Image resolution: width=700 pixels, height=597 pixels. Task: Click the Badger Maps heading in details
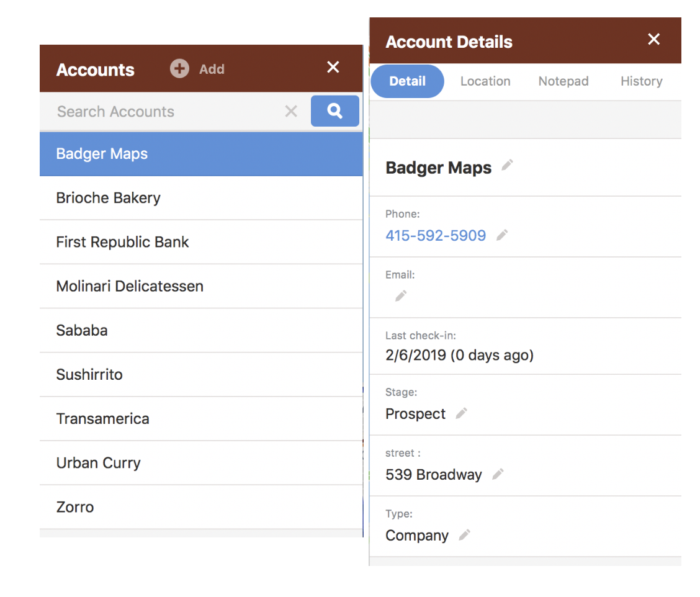tap(438, 168)
